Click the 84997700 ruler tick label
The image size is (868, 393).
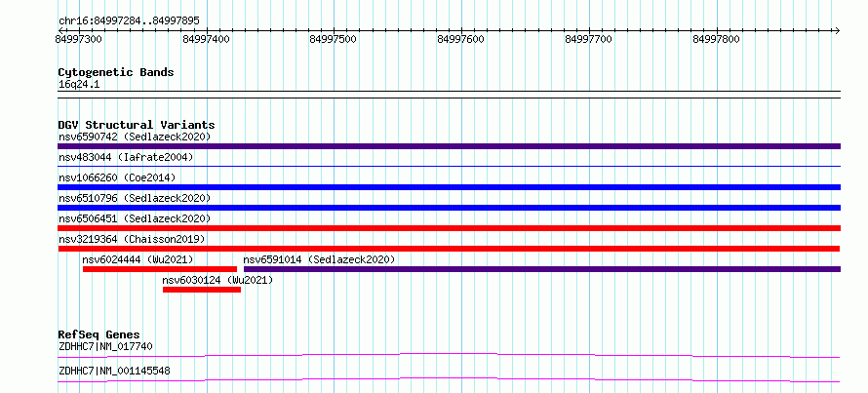pos(589,39)
